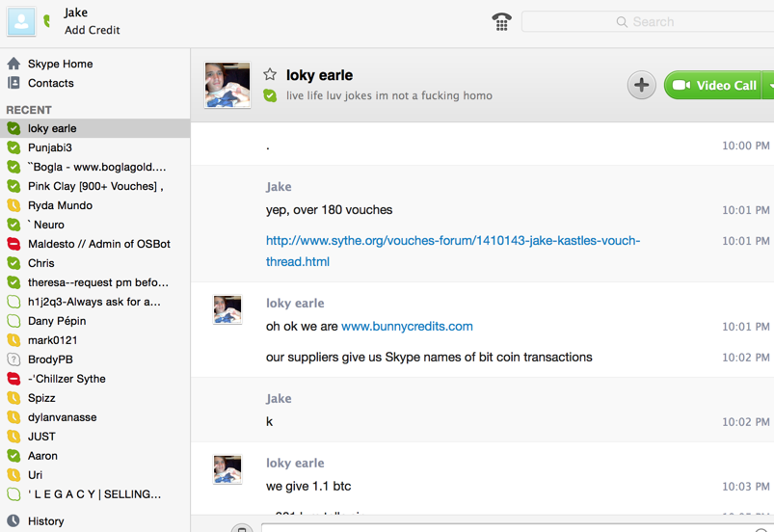This screenshot has width=774, height=532.
Task: Click the green status icon beside Jake
Action: tap(47, 21)
